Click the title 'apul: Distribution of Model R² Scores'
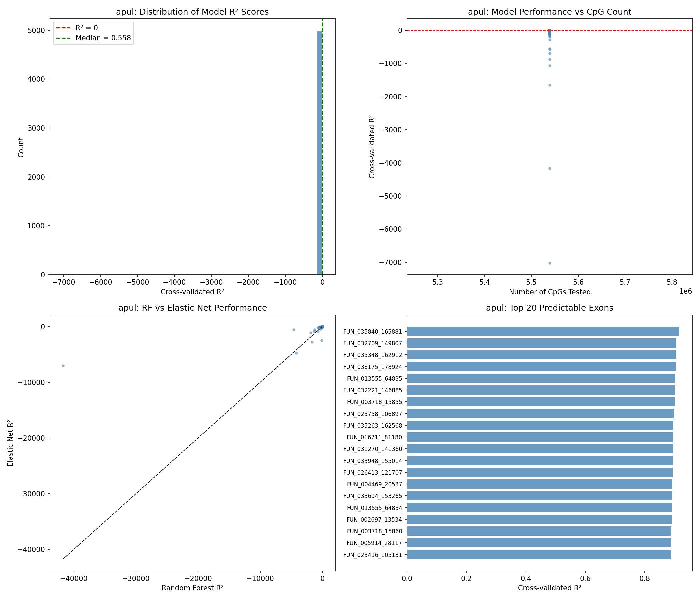Image resolution: width=700 pixels, height=600 pixels. (x=192, y=12)
